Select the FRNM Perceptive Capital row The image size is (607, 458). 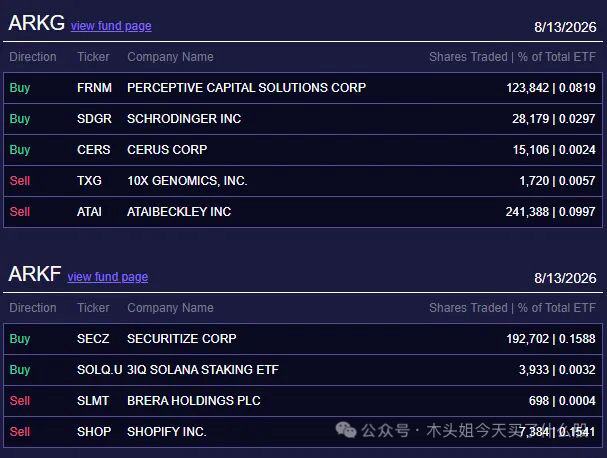tap(303, 88)
